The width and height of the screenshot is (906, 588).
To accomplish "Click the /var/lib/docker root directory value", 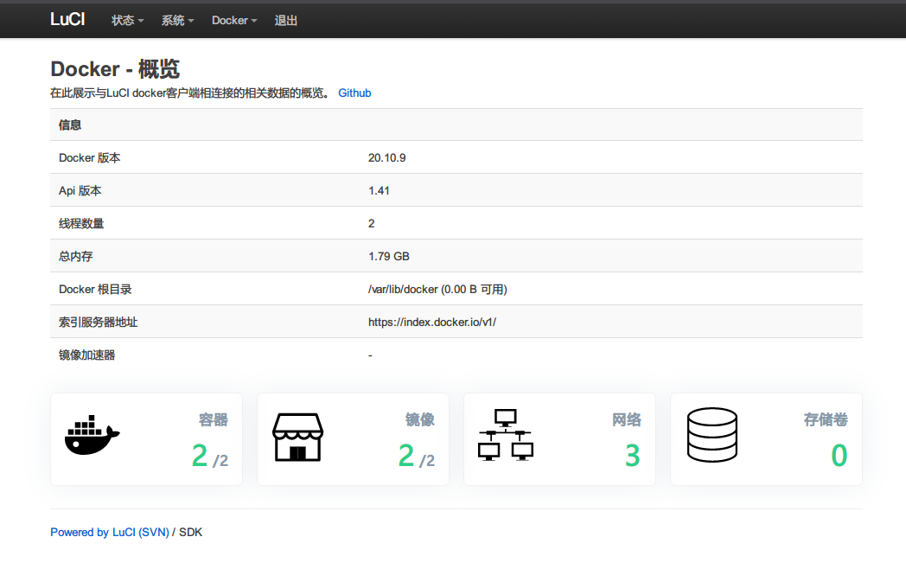I will tap(437, 290).
